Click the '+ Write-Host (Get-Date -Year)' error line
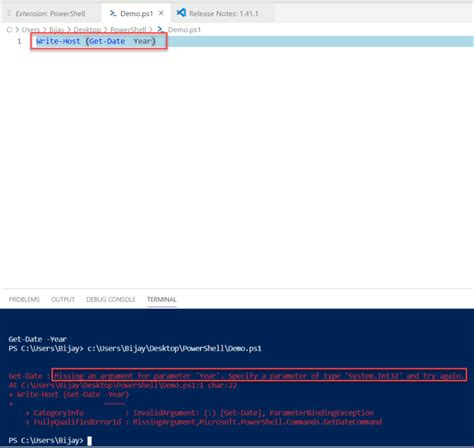 coord(69,394)
